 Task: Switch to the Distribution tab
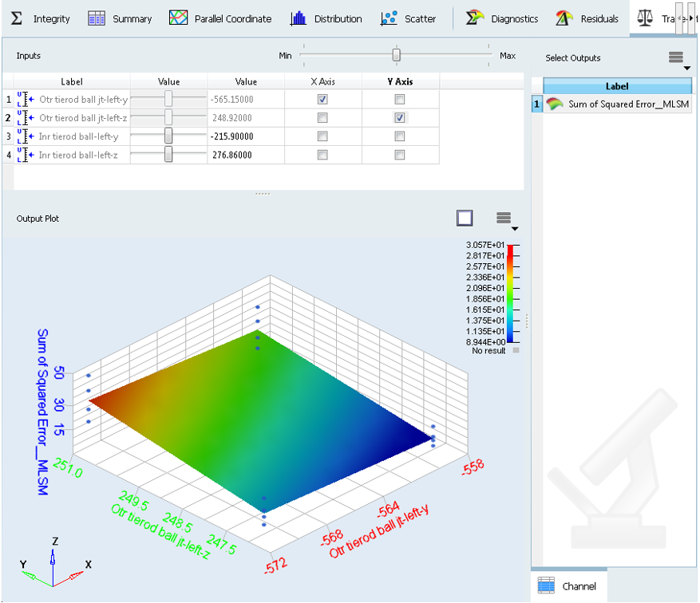[326, 18]
